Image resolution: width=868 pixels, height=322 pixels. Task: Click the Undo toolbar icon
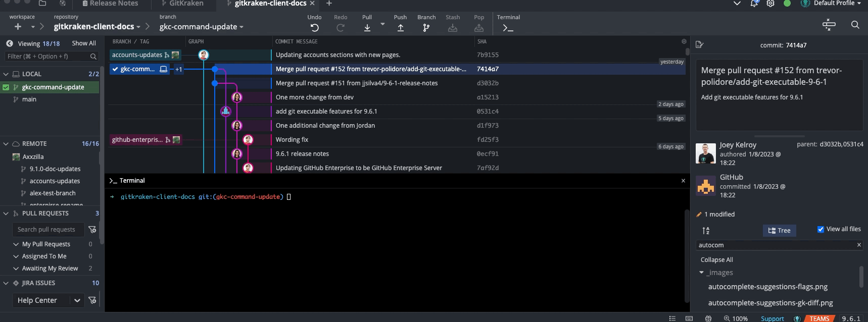[x=314, y=28]
